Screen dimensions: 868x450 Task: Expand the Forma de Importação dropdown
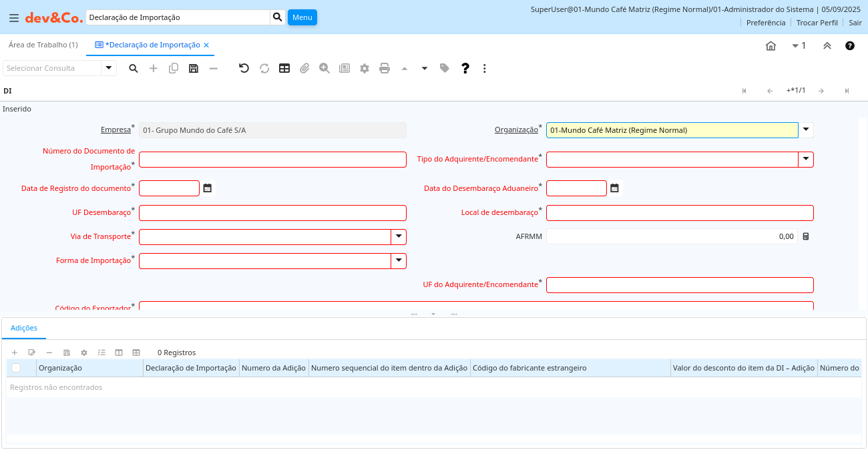399,261
